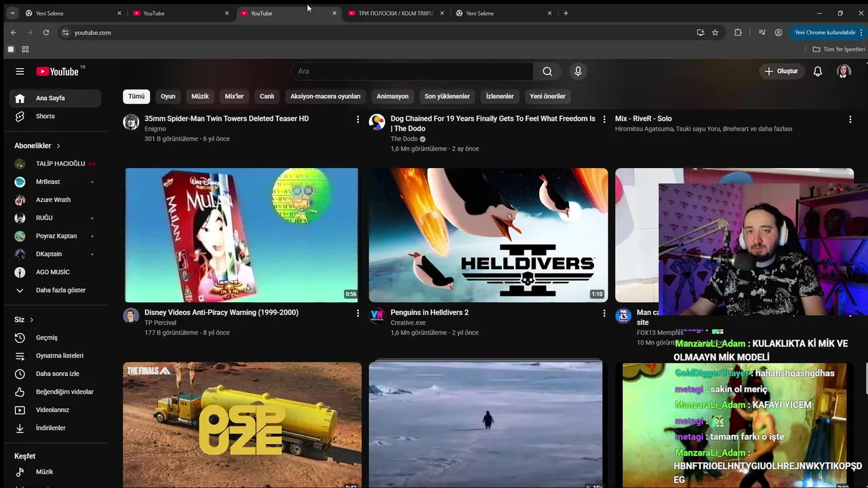Open the YouTube hamburger guide menu
The width and height of the screenshot is (868, 488).
coord(20,71)
